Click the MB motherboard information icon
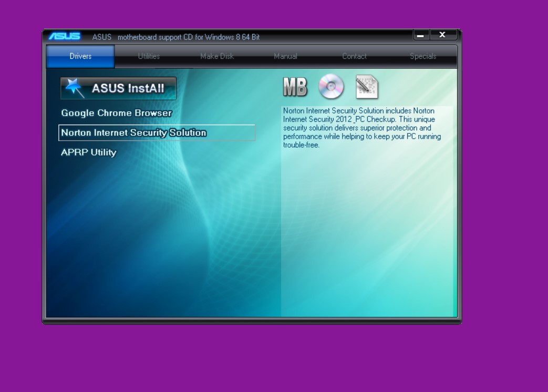 pyautogui.click(x=295, y=87)
